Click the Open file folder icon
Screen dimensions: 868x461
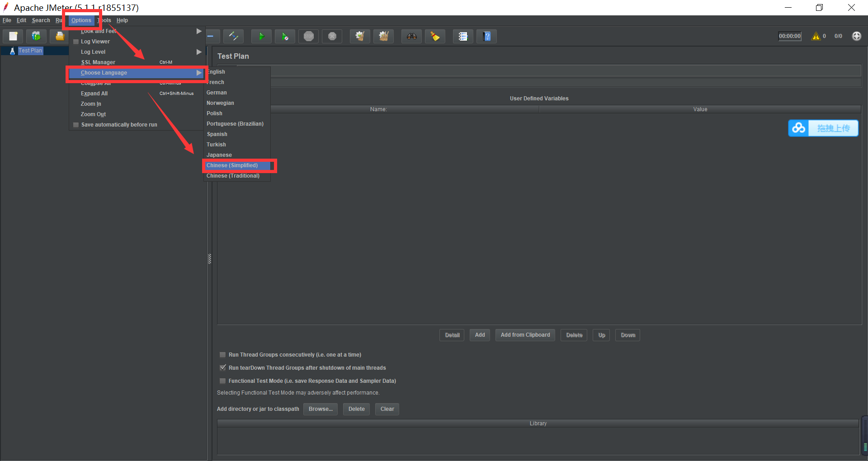click(59, 36)
